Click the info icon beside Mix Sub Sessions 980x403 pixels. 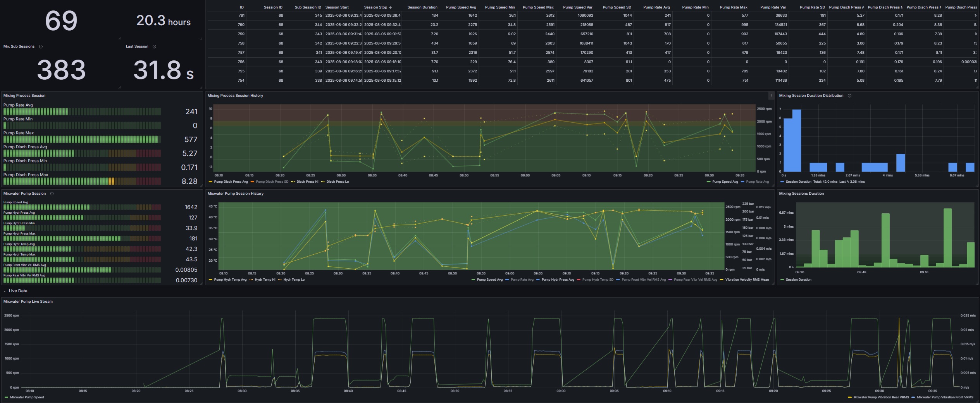pos(41,46)
